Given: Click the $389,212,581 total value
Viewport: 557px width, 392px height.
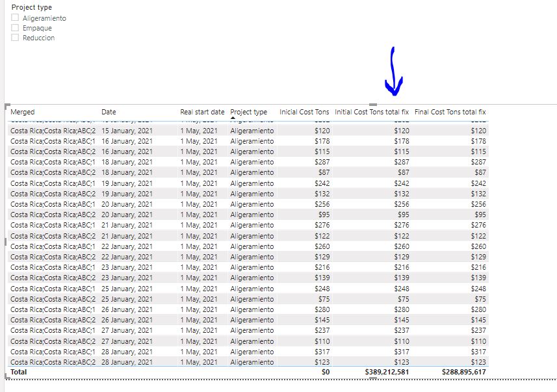Looking at the screenshot, I should (387, 372).
